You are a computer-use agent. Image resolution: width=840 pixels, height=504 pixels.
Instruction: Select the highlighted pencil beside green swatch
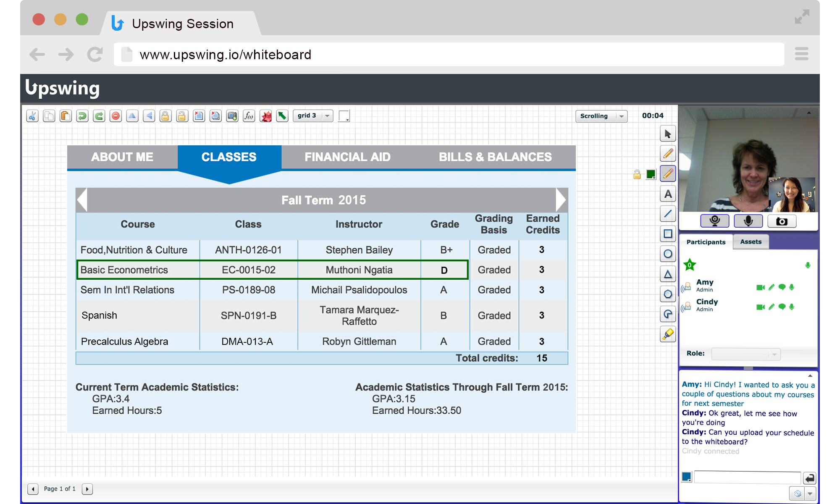[668, 173]
